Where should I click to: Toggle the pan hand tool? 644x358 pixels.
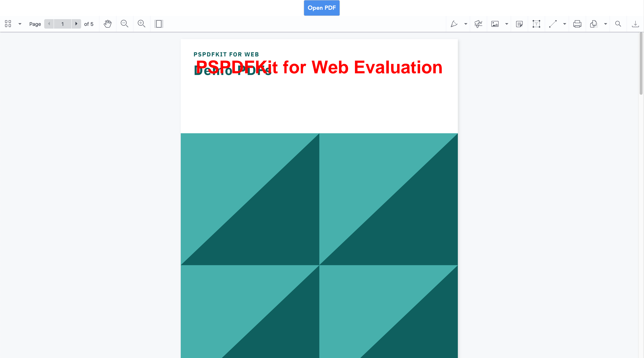(108, 24)
